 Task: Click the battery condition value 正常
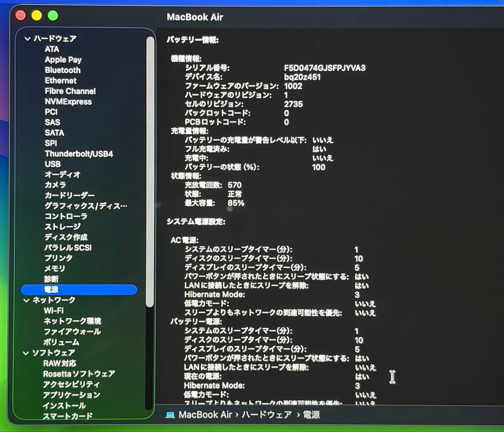[235, 194]
